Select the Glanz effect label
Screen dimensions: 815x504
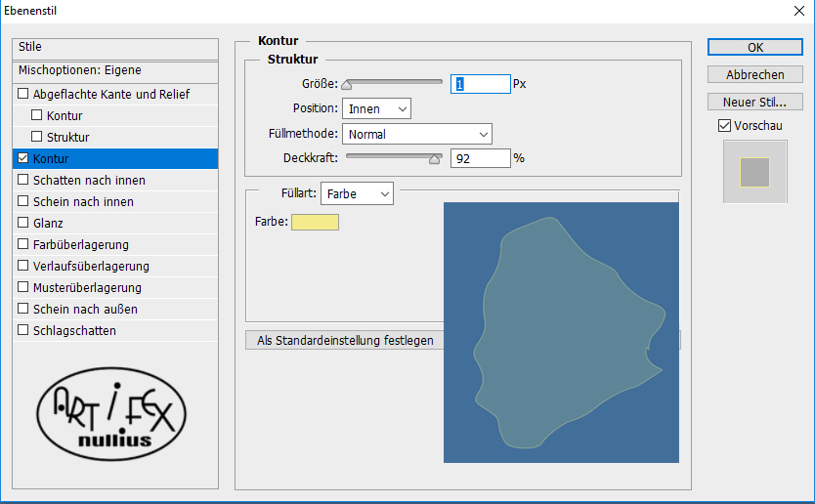(x=48, y=224)
